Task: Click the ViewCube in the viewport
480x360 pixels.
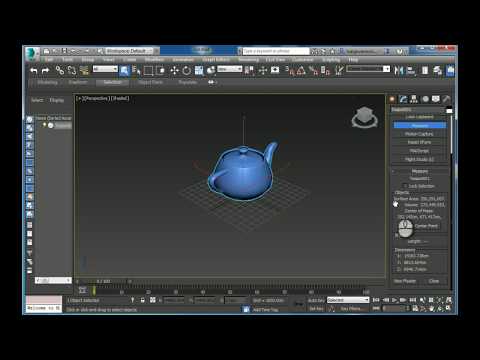Action: pos(364,117)
